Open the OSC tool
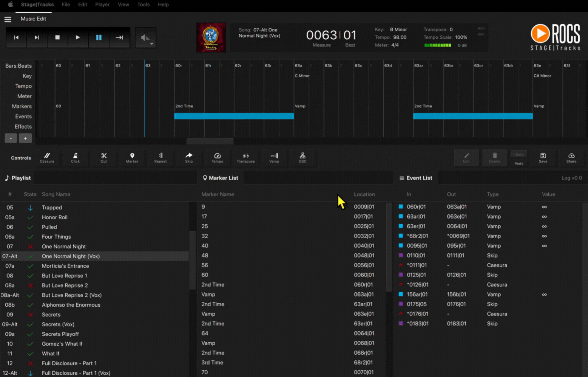Viewport: 588px width, 377px height. (302, 158)
